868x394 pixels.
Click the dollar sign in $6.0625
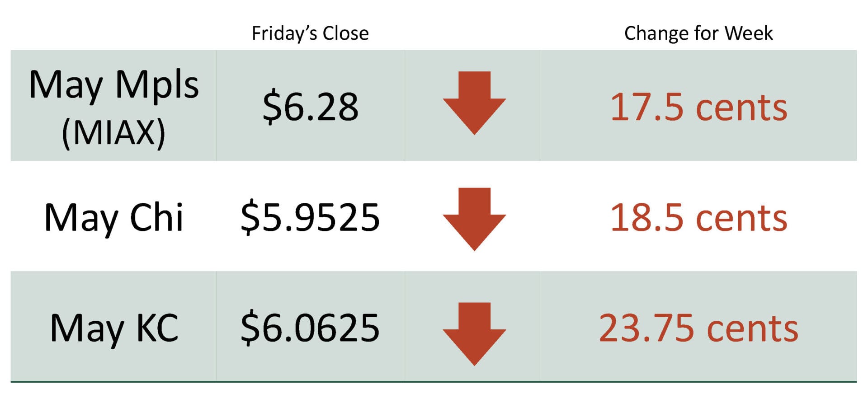[250, 329]
